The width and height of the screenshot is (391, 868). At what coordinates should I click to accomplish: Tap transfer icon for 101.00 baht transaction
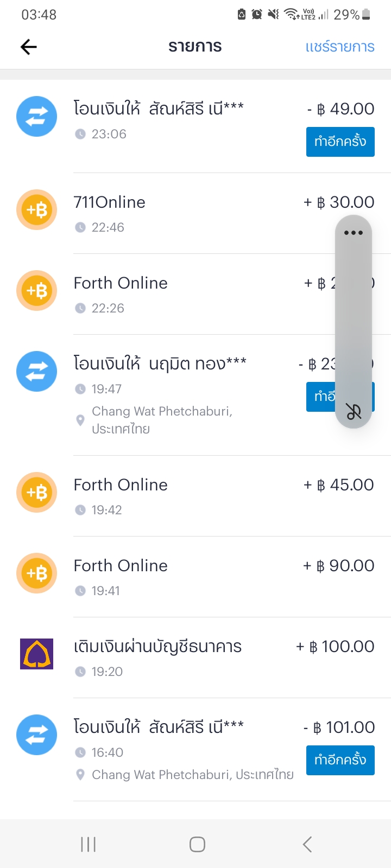point(36,735)
